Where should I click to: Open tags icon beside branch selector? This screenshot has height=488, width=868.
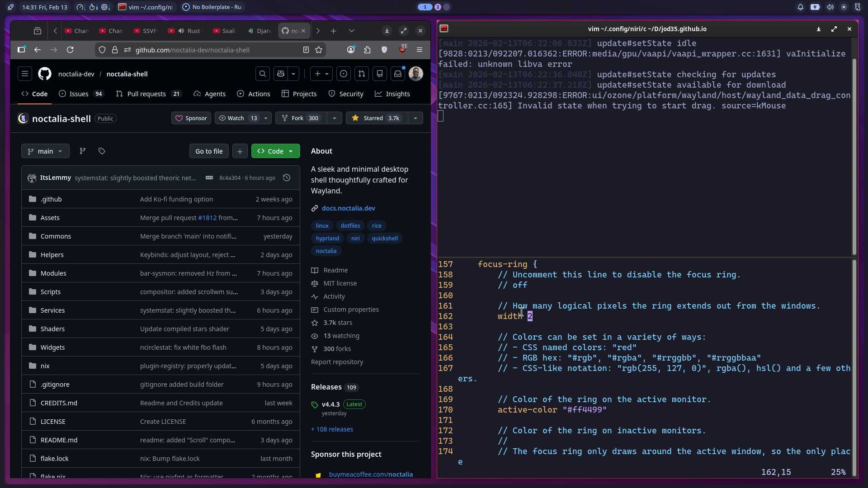(102, 151)
